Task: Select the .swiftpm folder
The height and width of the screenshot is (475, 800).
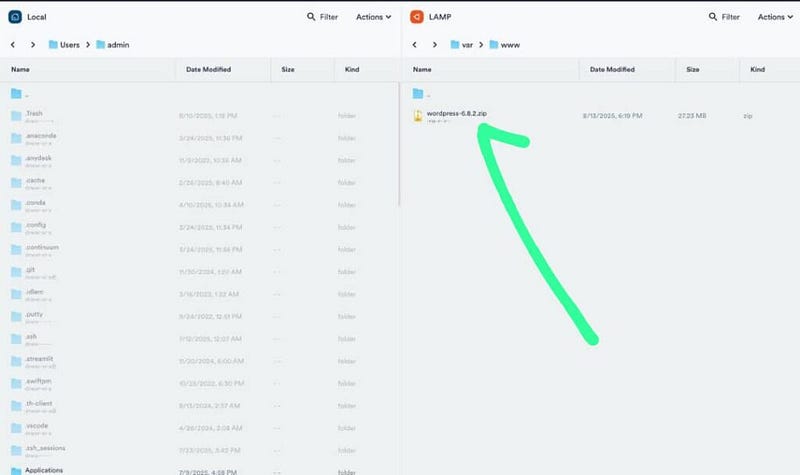Action: click(199, 383)
